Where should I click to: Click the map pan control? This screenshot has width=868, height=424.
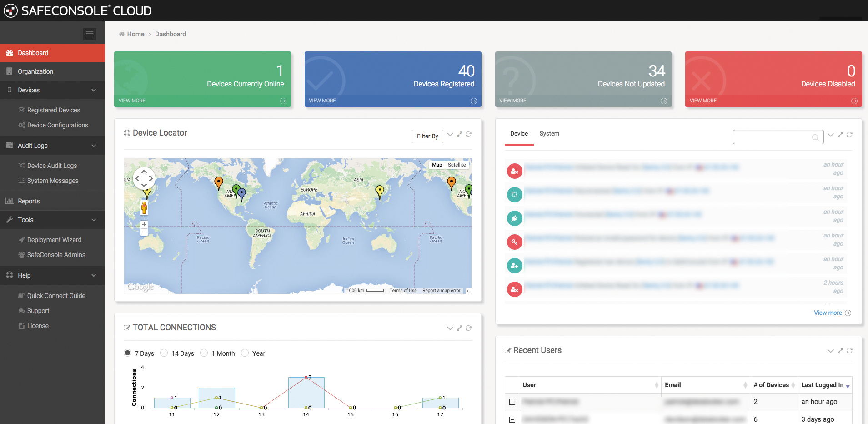(144, 178)
